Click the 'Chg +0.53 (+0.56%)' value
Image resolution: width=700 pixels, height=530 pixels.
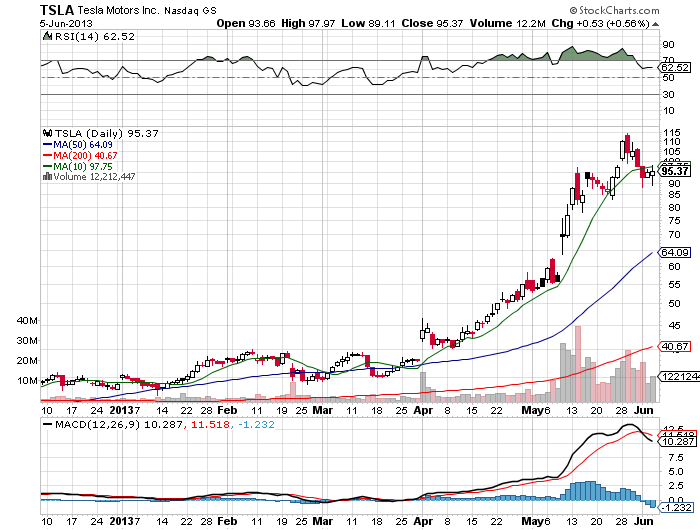[x=600, y=23]
